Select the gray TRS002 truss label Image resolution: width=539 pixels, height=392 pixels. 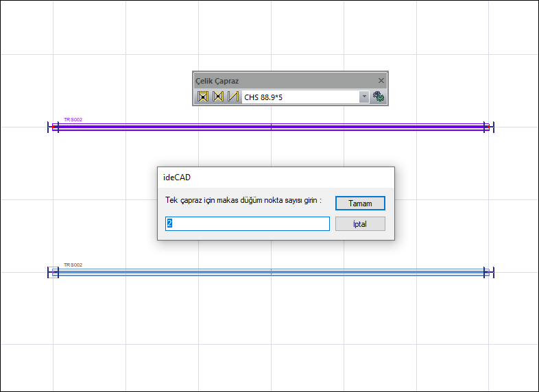[73, 265]
